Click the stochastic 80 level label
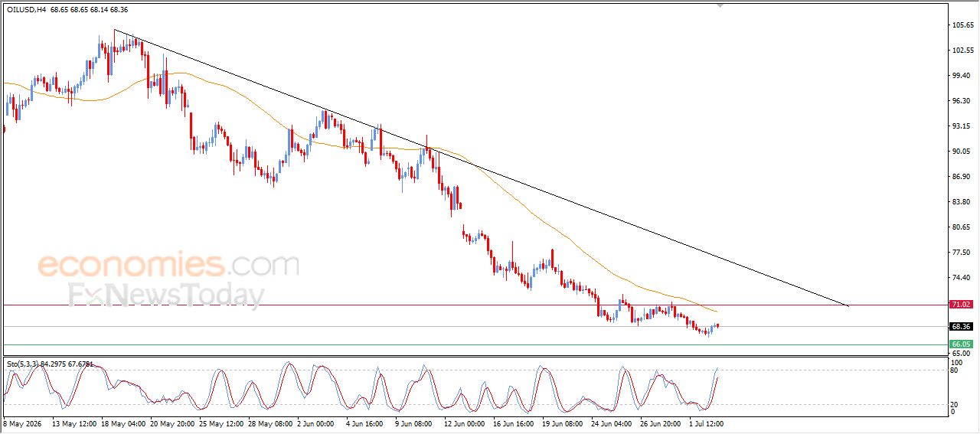980x434 pixels. pyautogui.click(x=954, y=370)
